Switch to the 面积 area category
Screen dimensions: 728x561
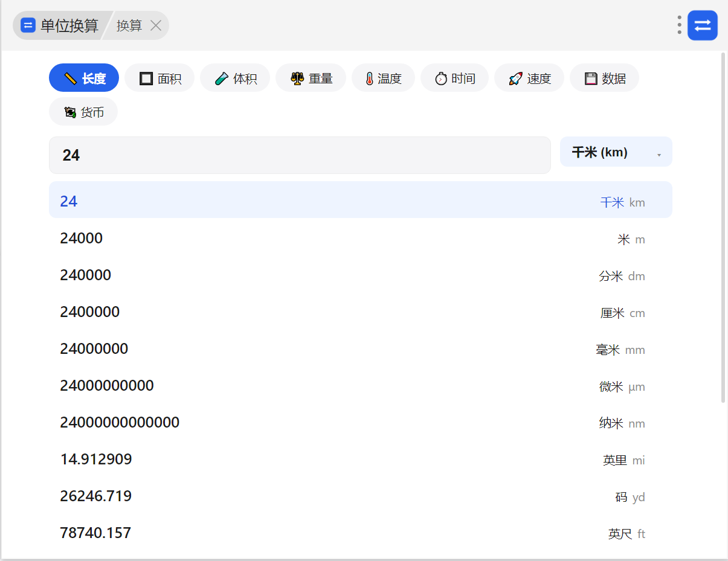159,78
